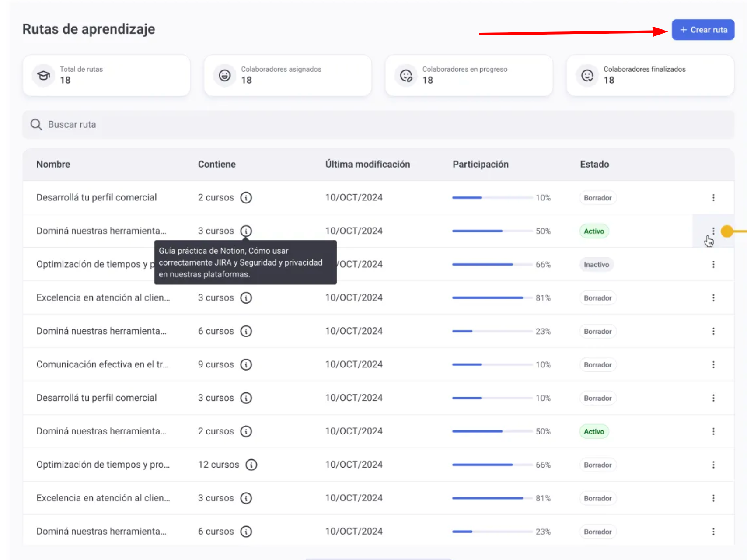Click the Inactivo status badge

pos(596,264)
